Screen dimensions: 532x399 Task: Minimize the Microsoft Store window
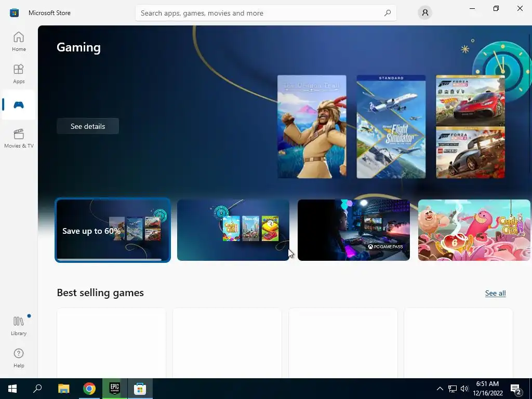472,8
